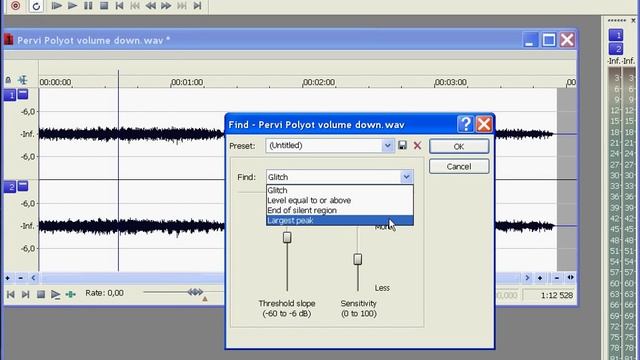Click the Sensitivity slider handle
Image resolution: width=640 pixels, height=360 pixels.
[x=358, y=259]
